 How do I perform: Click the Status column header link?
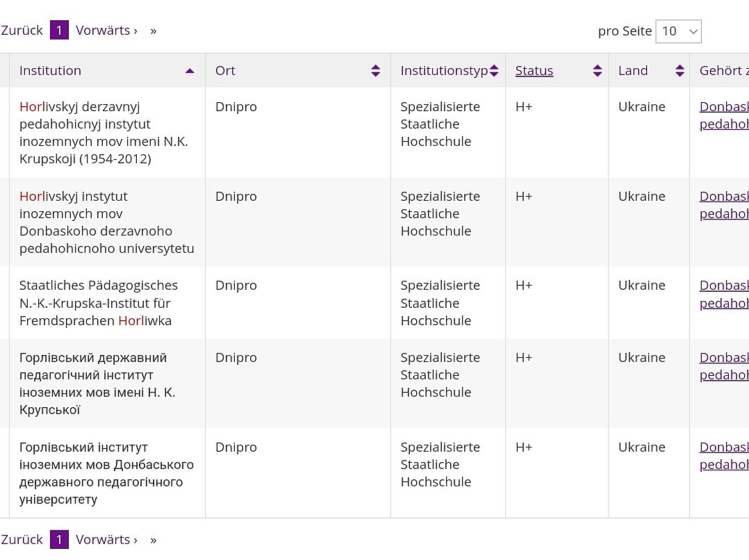pyautogui.click(x=534, y=71)
